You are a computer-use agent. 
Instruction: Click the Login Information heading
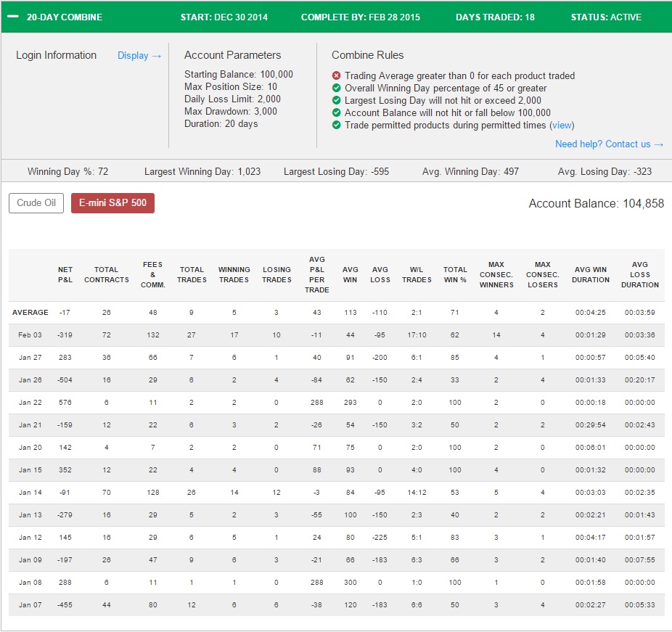point(56,55)
